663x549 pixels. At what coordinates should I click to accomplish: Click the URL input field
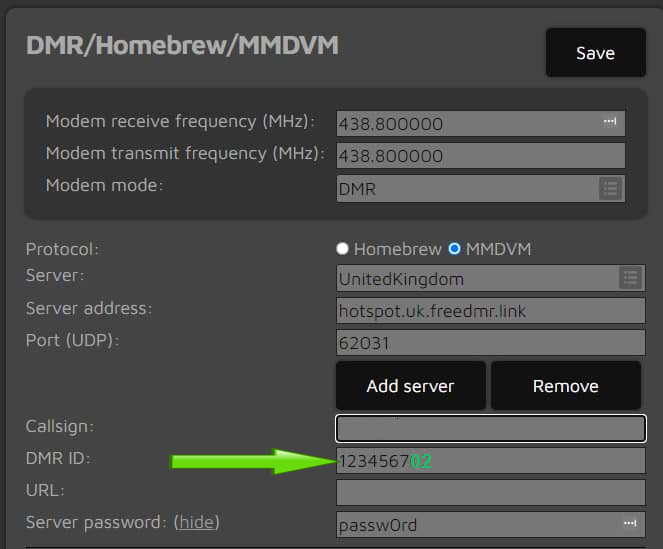(x=490, y=492)
